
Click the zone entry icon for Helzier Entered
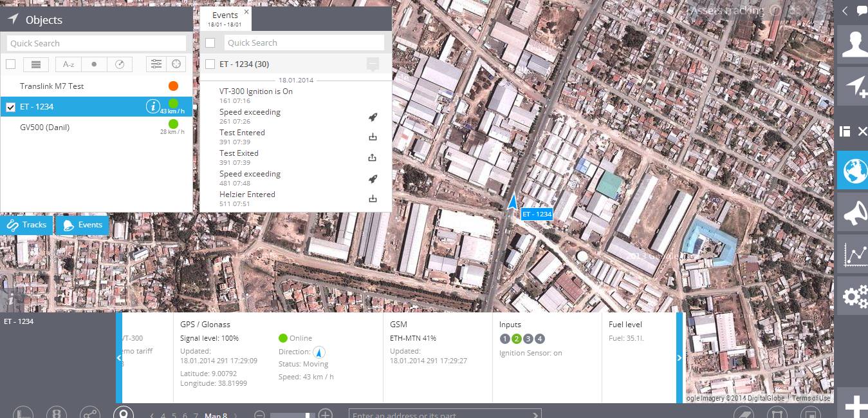pos(373,199)
